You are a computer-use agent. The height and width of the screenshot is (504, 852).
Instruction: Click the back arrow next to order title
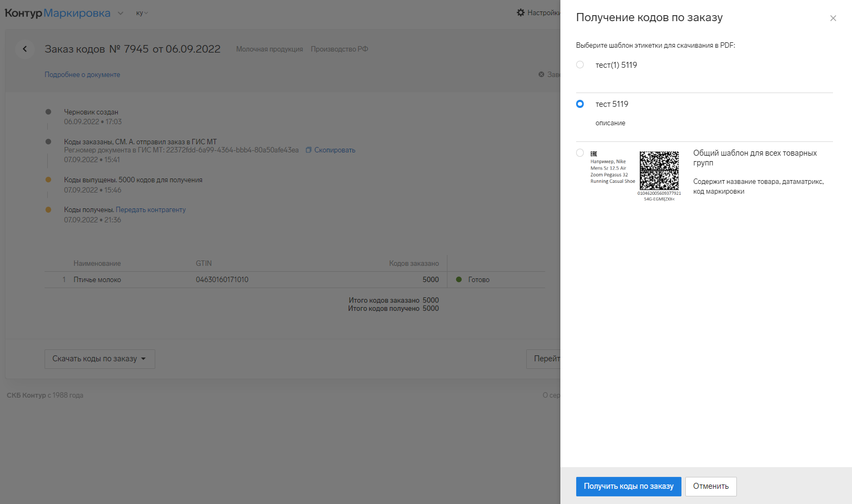click(25, 49)
